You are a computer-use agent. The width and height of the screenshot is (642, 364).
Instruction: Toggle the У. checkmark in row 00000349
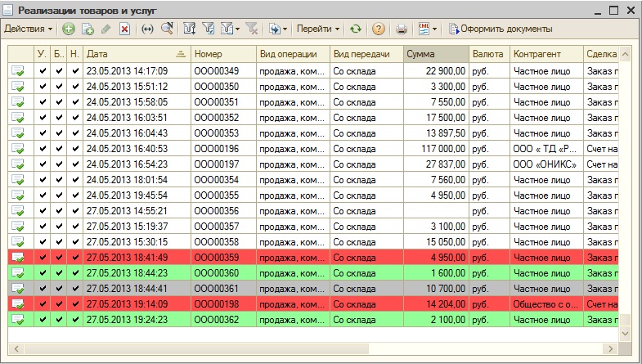click(x=43, y=71)
